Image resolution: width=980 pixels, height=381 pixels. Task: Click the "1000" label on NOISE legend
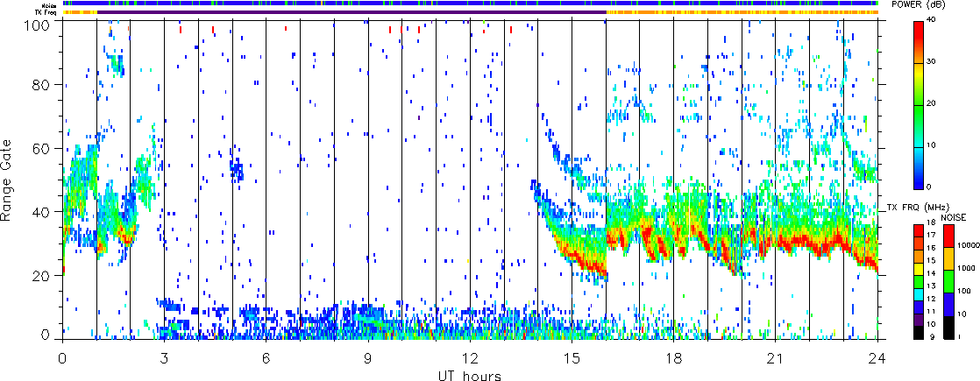click(966, 268)
